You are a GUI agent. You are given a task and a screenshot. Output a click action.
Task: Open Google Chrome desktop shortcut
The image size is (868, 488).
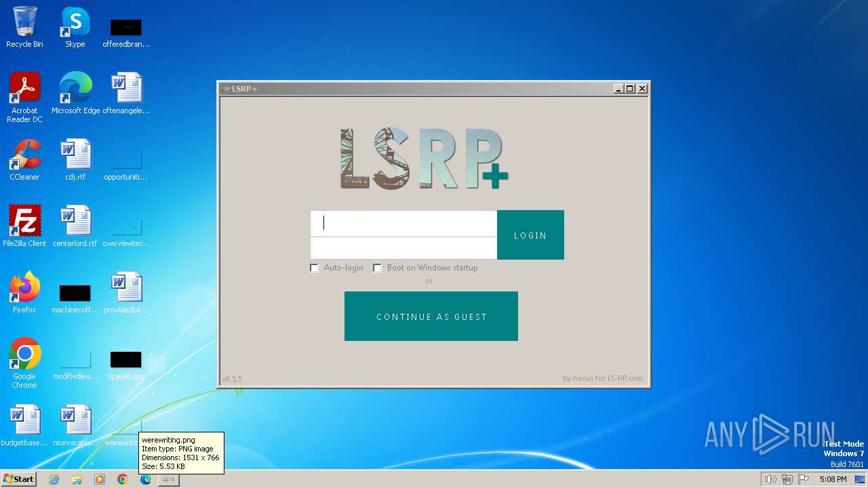click(24, 363)
